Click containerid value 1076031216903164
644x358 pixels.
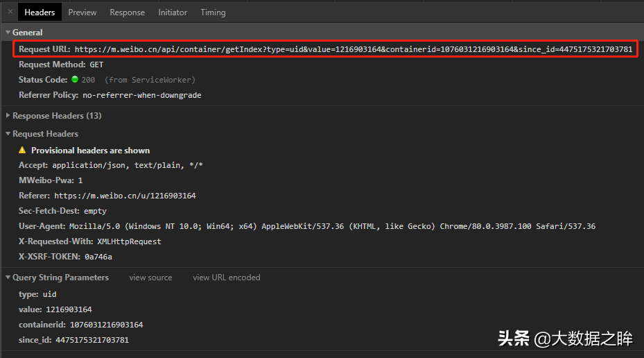click(x=106, y=325)
